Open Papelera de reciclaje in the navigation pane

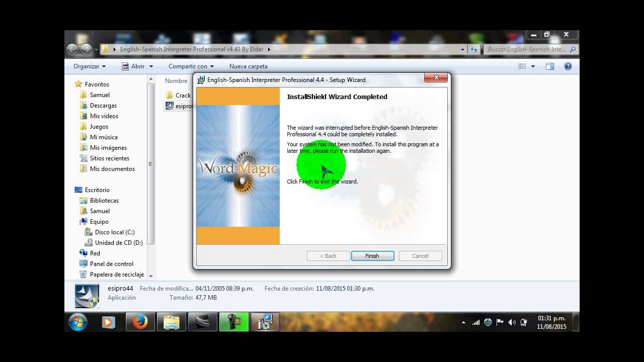pos(117,275)
